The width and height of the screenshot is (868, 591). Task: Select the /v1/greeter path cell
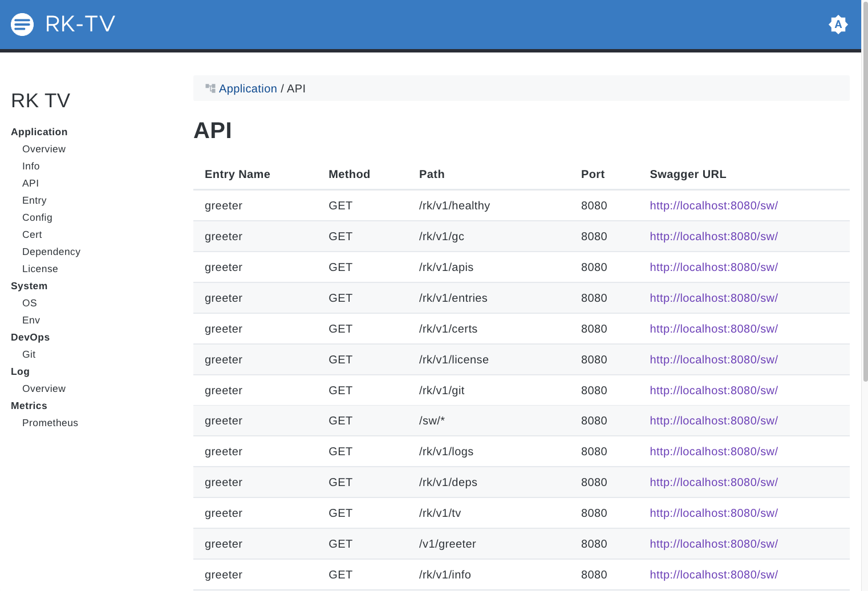[x=448, y=544]
